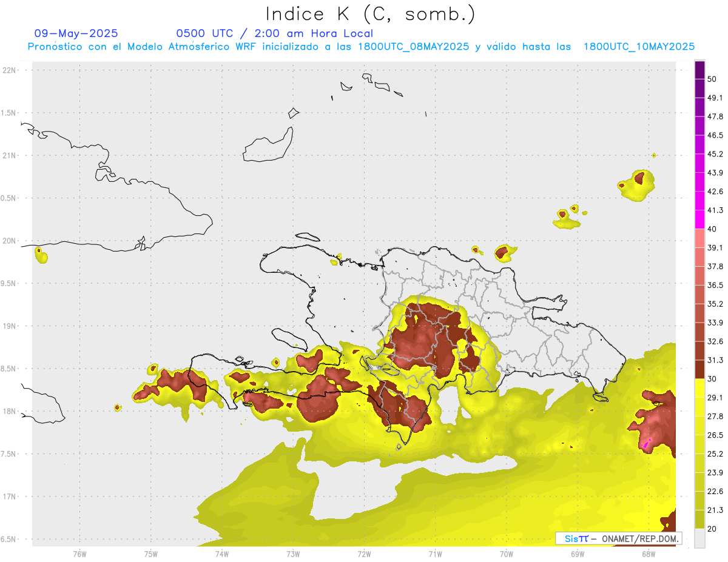This screenshot has width=728, height=562.
Task: Click the "22N" latitude axis label
Action: pyautogui.click(x=10, y=70)
